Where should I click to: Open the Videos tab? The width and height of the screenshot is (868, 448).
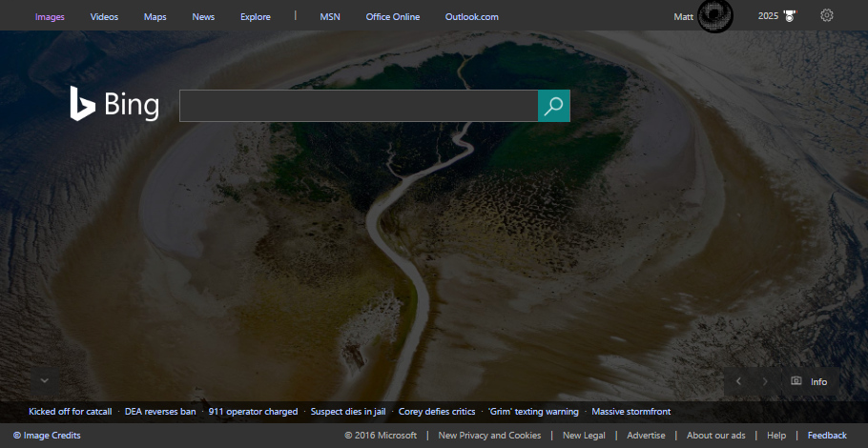coord(104,16)
